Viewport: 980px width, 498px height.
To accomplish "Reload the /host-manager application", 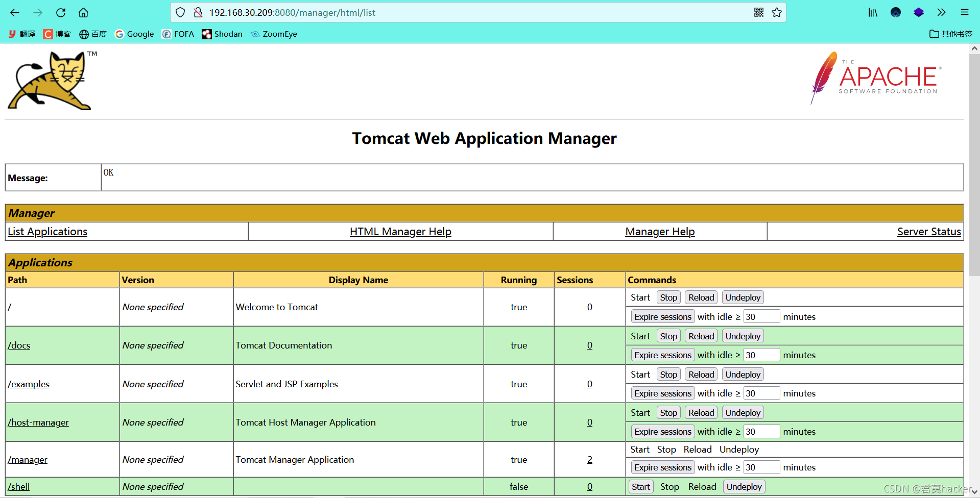I will [x=701, y=412].
